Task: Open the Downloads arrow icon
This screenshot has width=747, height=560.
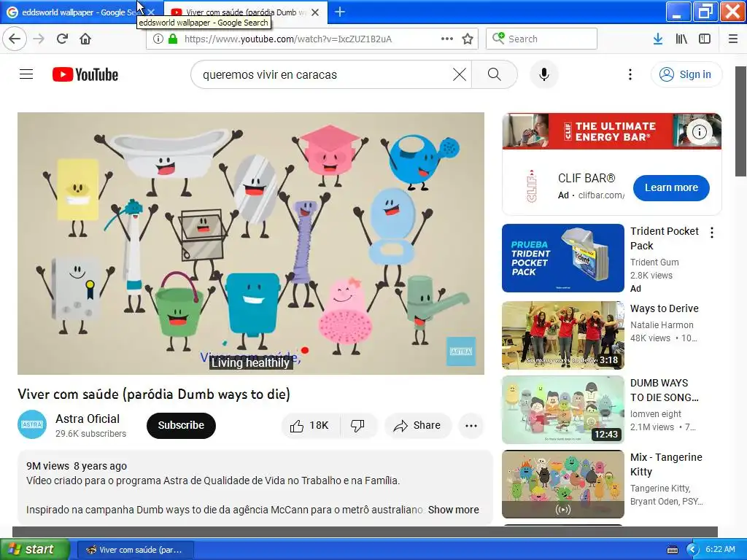Action: 658,39
